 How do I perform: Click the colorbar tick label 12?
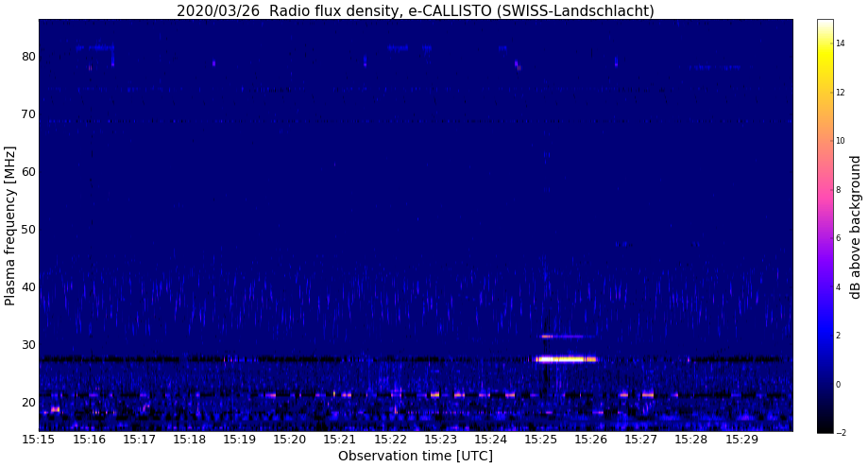tap(841, 92)
